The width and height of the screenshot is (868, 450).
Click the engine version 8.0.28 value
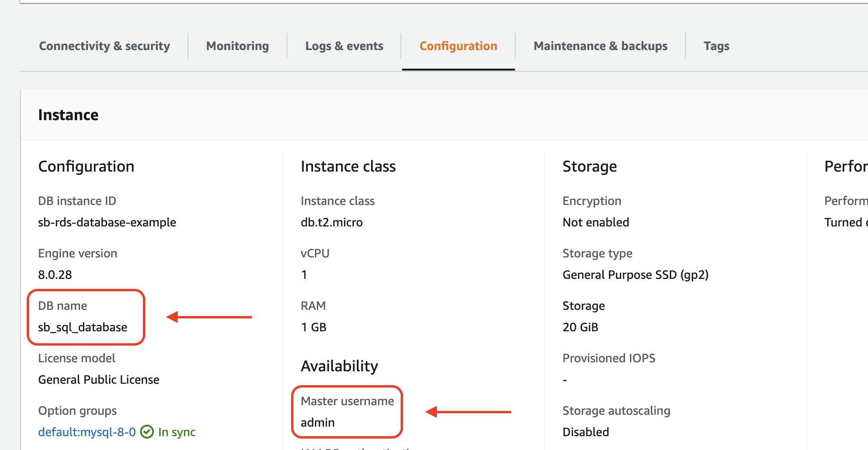[55, 275]
